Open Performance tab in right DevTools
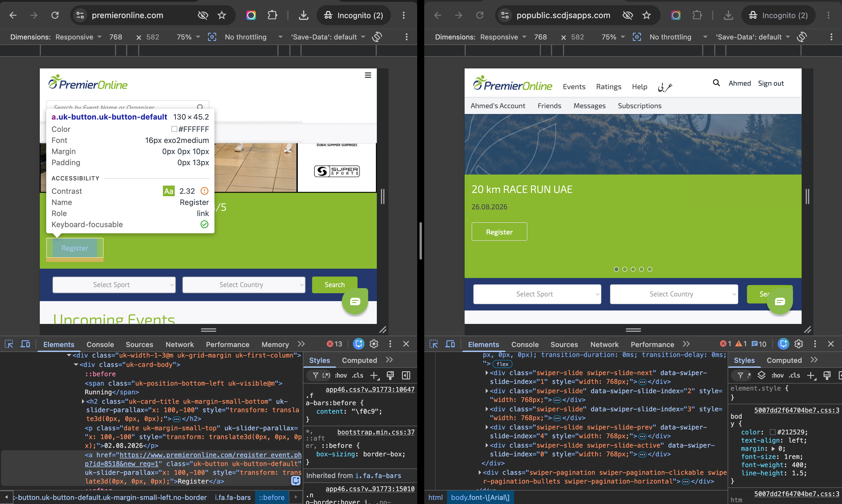 [x=652, y=344]
